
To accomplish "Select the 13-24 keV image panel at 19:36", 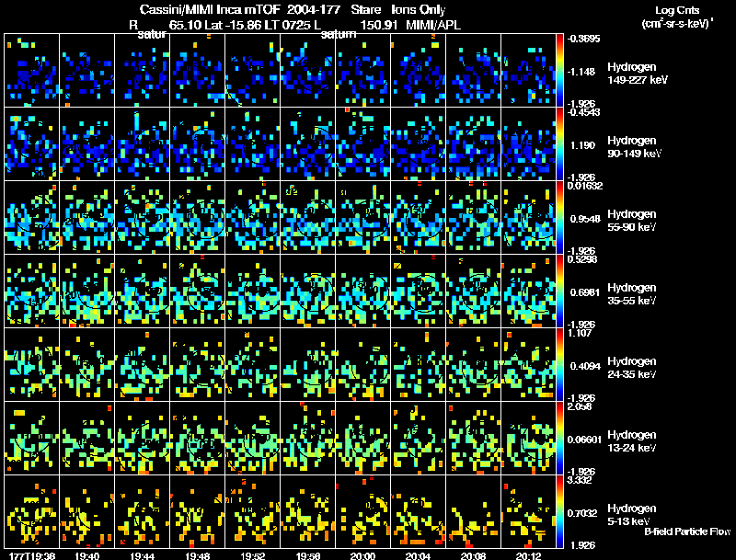I will [x=31, y=439].
